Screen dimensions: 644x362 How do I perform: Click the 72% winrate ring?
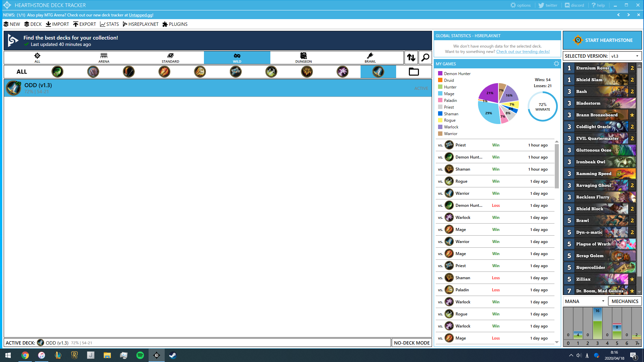coord(543,107)
